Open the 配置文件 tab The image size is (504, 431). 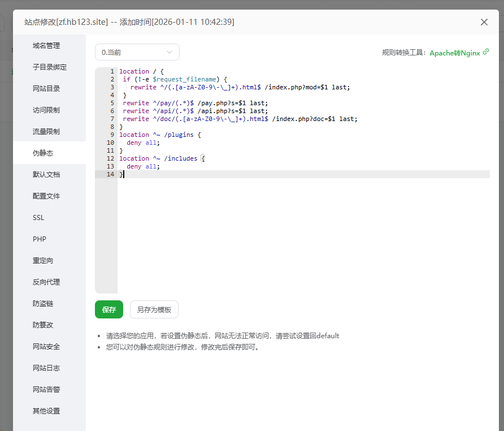[x=46, y=196]
